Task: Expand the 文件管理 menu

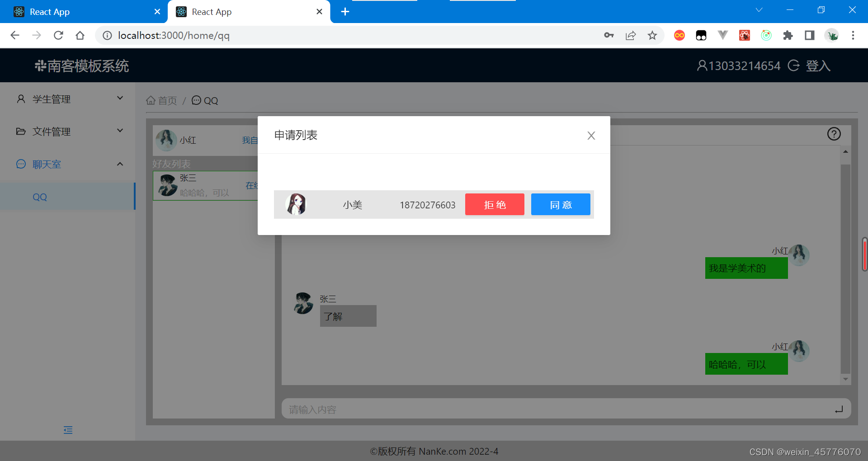Action: [x=68, y=131]
